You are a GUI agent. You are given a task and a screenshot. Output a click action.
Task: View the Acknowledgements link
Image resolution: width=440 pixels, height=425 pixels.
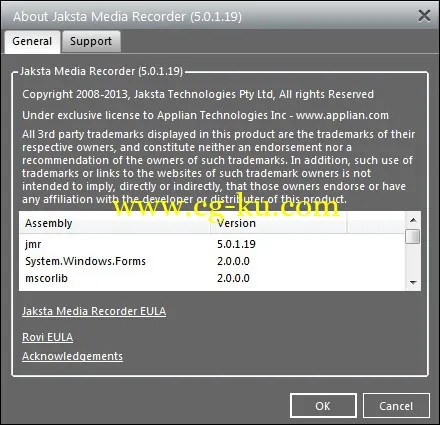72,356
